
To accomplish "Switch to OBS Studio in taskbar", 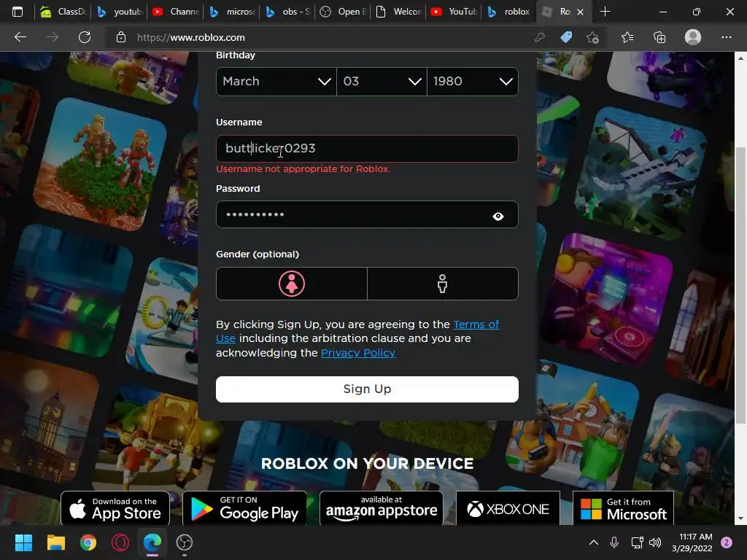I will point(185,542).
